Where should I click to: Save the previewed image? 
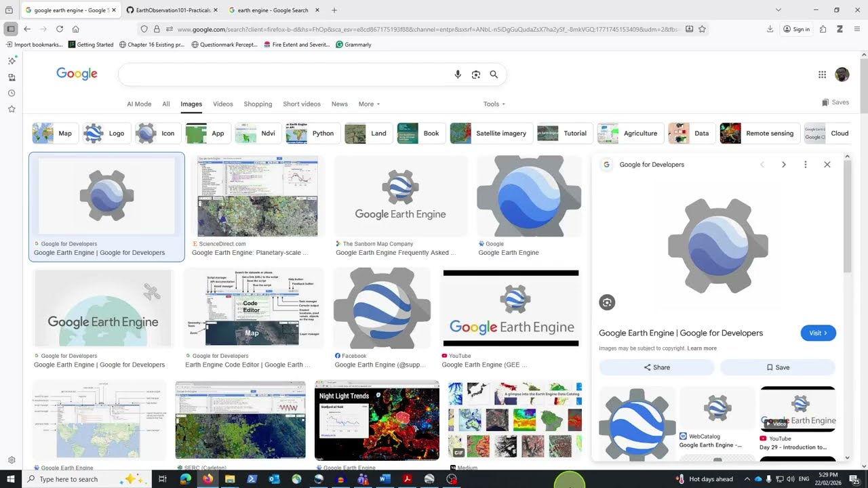point(777,367)
